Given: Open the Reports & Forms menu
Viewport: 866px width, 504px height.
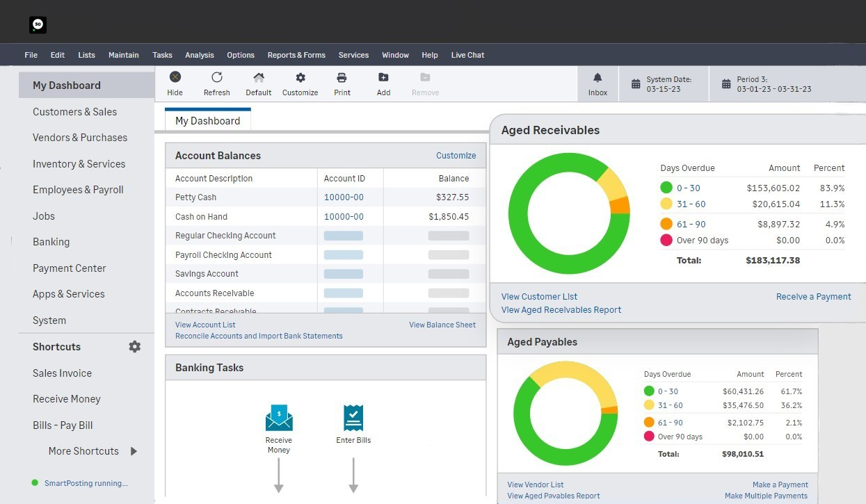Looking at the screenshot, I should click(x=296, y=55).
